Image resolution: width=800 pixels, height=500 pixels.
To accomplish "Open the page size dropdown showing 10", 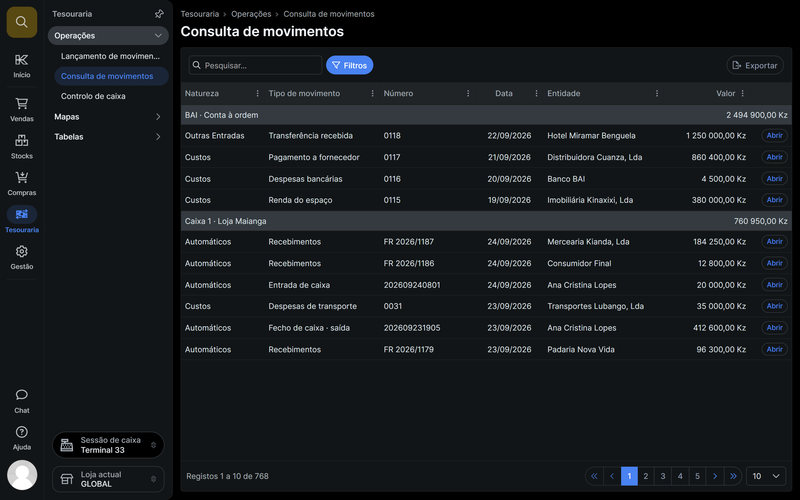I will [x=766, y=476].
